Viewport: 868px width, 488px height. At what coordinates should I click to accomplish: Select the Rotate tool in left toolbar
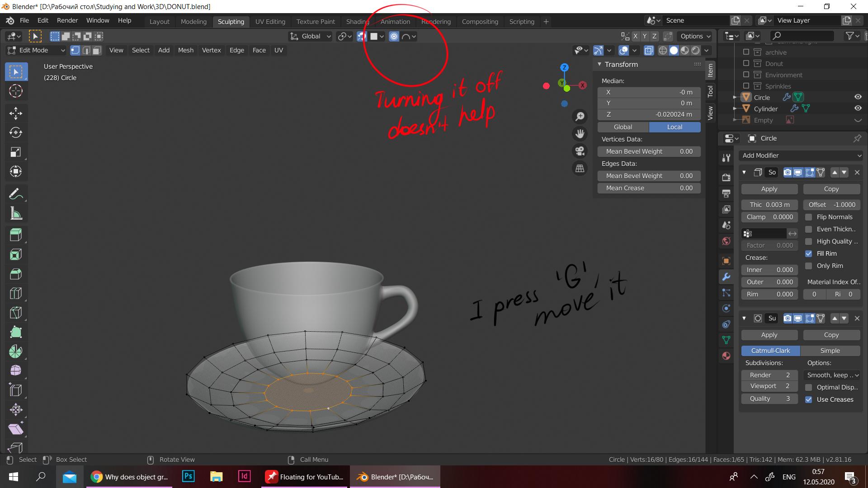tap(16, 132)
